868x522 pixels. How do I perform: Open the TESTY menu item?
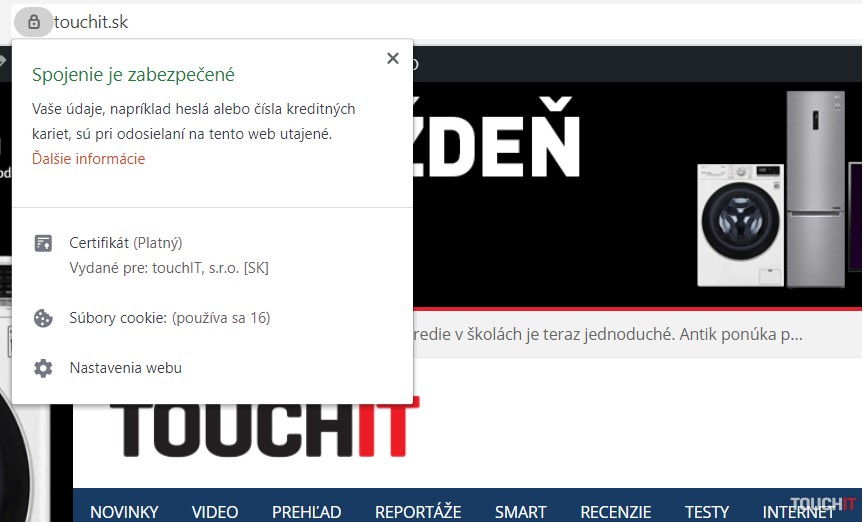click(707, 512)
